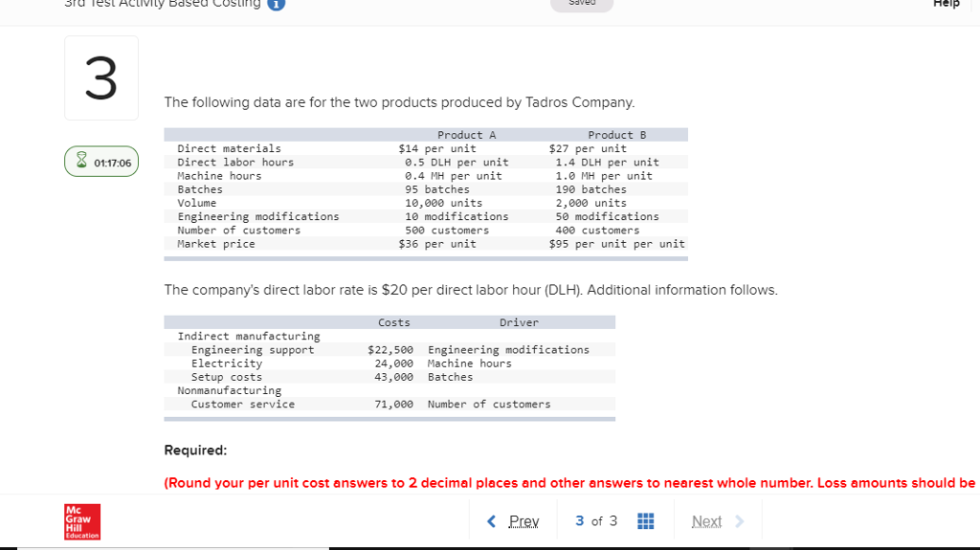
Task: Click the 'Market price' row label
Action: (x=216, y=244)
